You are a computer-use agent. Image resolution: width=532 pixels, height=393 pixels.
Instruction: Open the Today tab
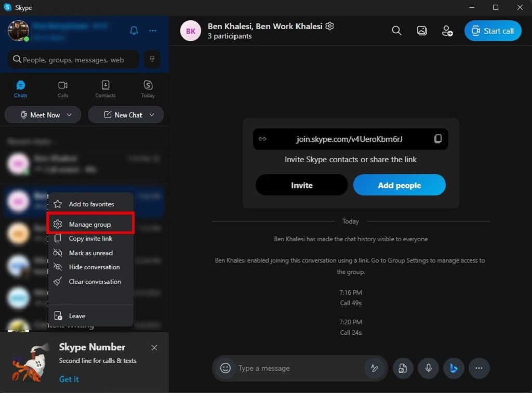(148, 89)
